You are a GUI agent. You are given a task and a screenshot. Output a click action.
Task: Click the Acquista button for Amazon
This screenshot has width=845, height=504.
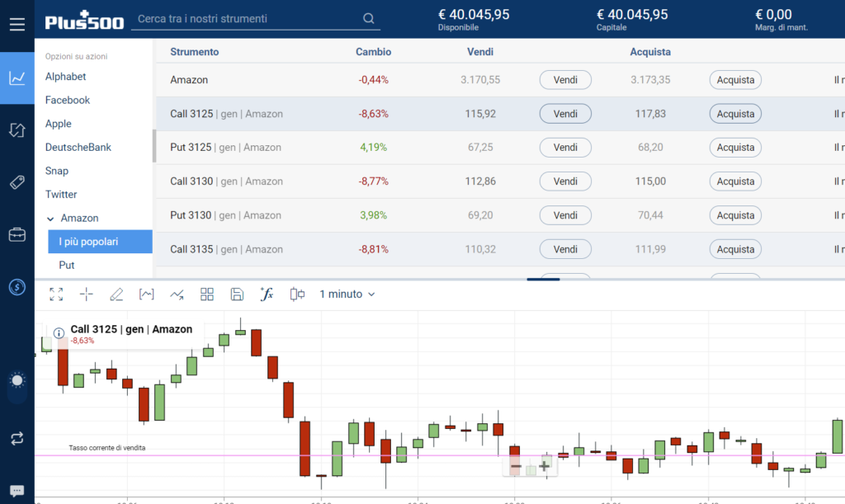tap(735, 80)
